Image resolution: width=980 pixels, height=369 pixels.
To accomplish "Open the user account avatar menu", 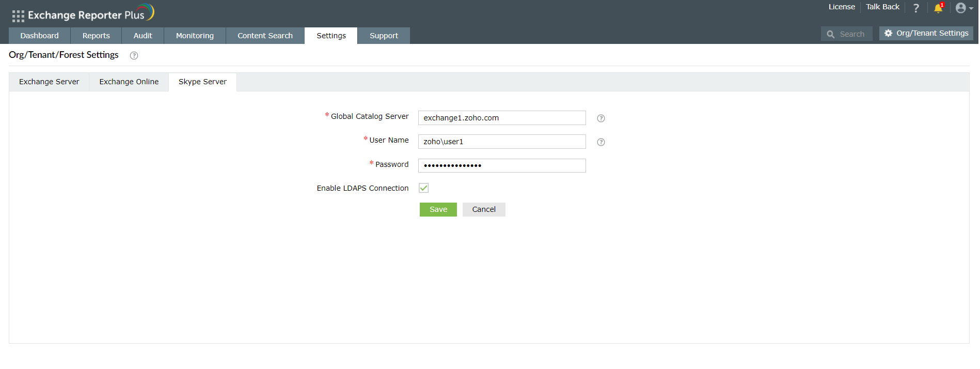I will pos(963,8).
